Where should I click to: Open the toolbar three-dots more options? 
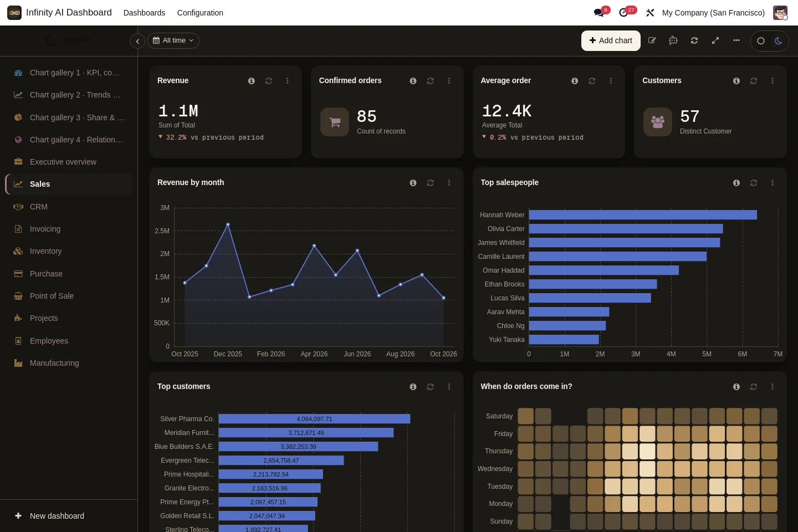(x=736, y=40)
